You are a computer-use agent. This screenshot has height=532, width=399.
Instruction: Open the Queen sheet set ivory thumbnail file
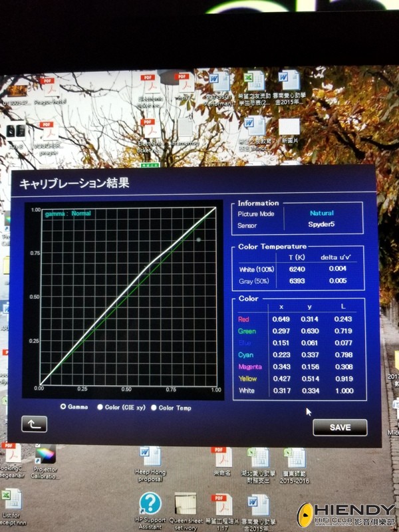pyautogui.click(x=186, y=505)
